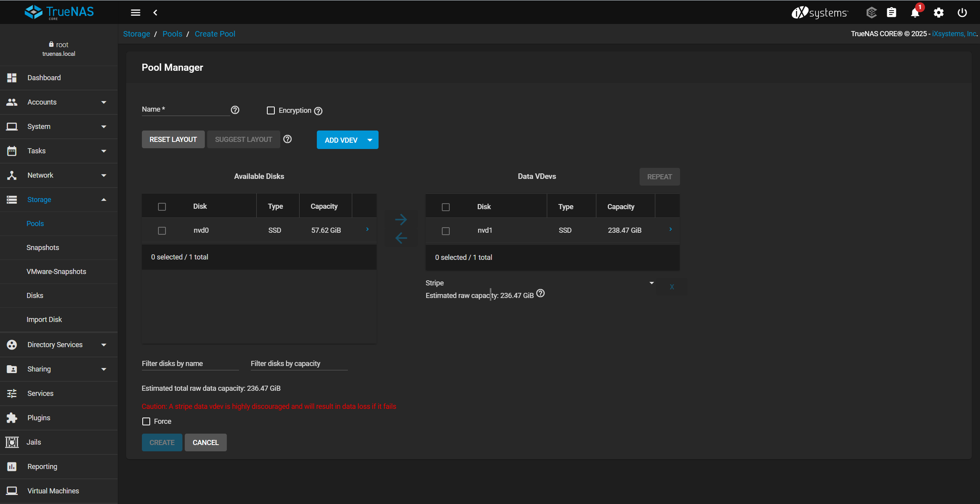980x504 pixels.
Task: Remove Stripe vdev with the X icon
Action: point(672,287)
